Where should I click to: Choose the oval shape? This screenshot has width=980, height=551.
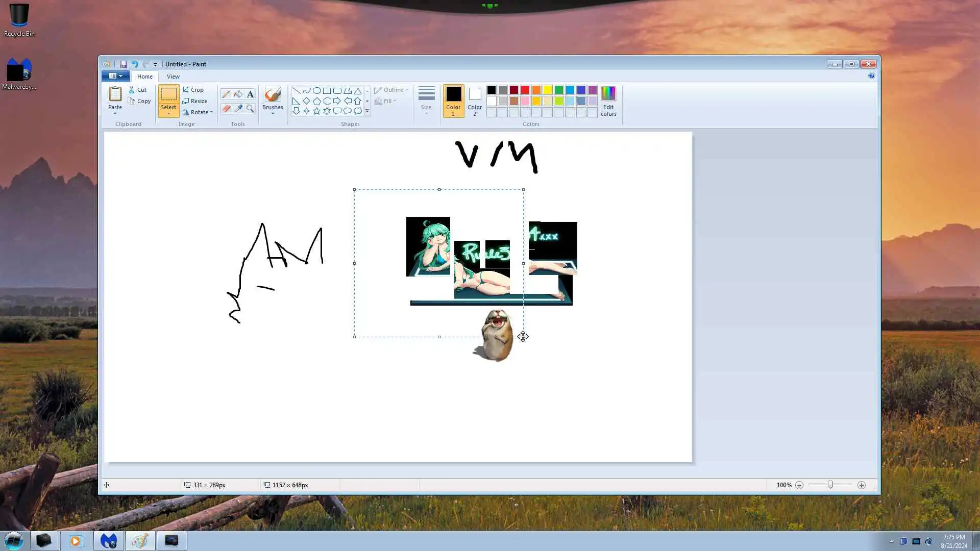316,91
